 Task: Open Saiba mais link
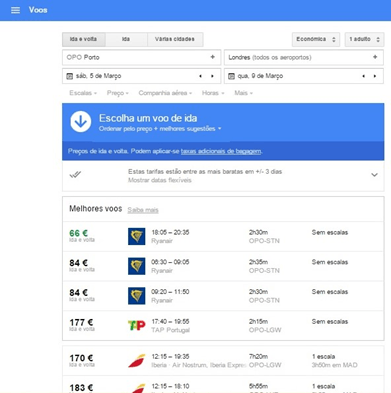coord(143,210)
